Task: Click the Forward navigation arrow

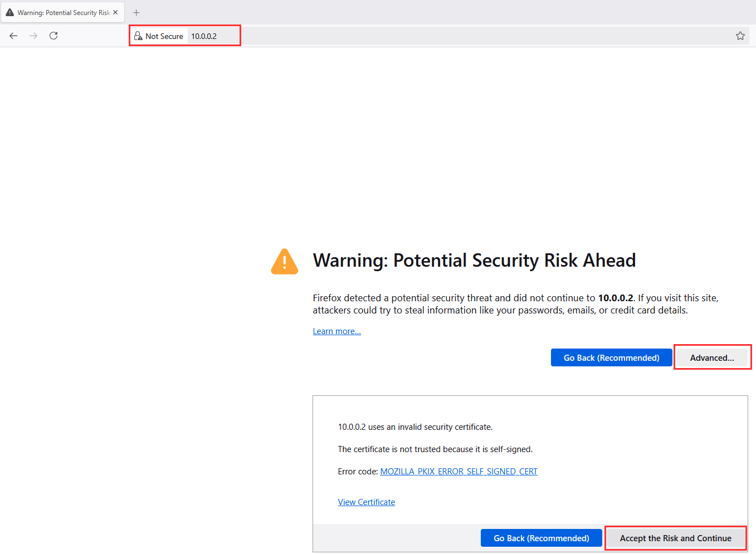Action: coord(33,36)
